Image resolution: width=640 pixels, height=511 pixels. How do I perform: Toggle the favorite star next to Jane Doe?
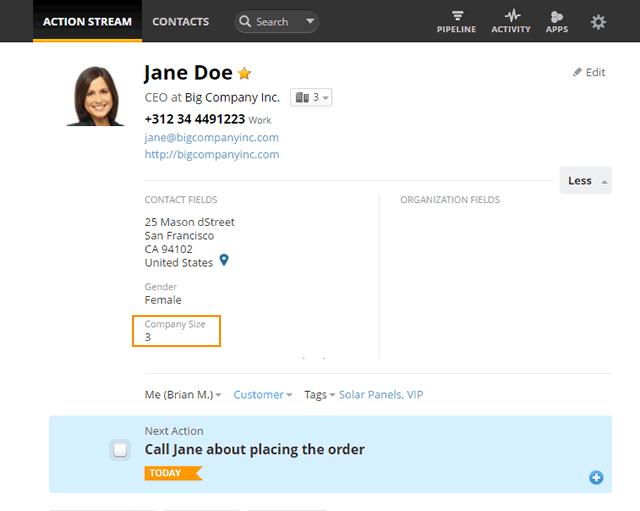(x=244, y=73)
